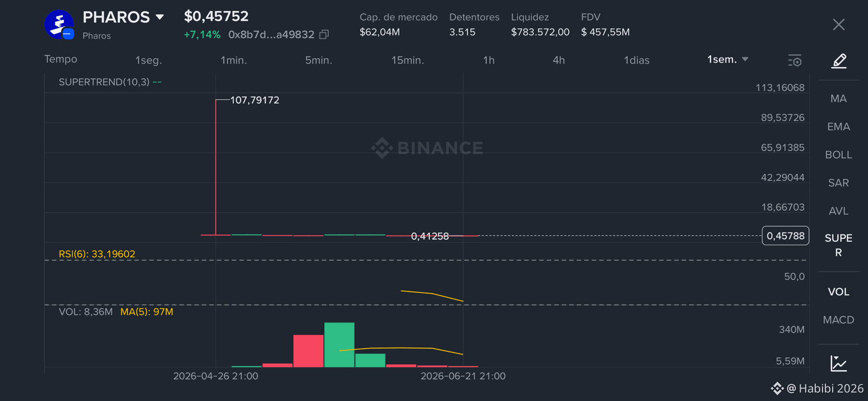868x401 pixels.
Task: Select the 1seg. timeframe
Action: (149, 60)
